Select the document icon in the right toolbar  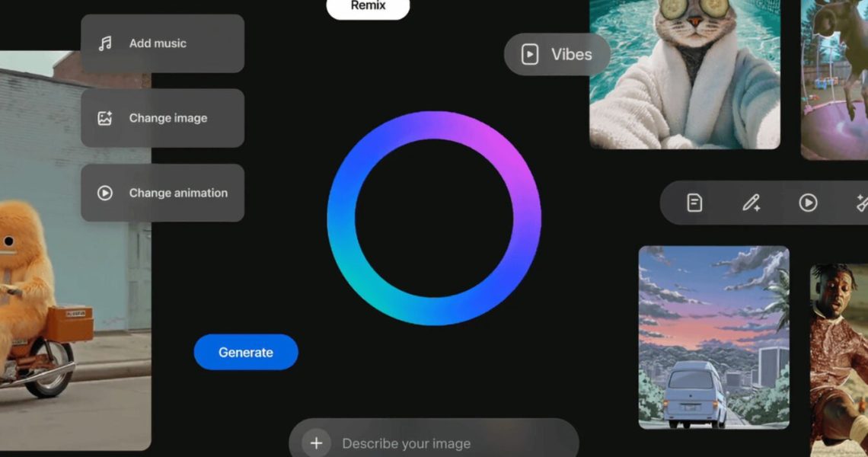coord(694,203)
